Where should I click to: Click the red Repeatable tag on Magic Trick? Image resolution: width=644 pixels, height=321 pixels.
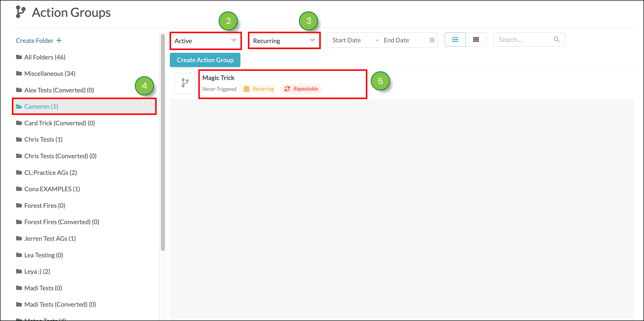pos(301,89)
